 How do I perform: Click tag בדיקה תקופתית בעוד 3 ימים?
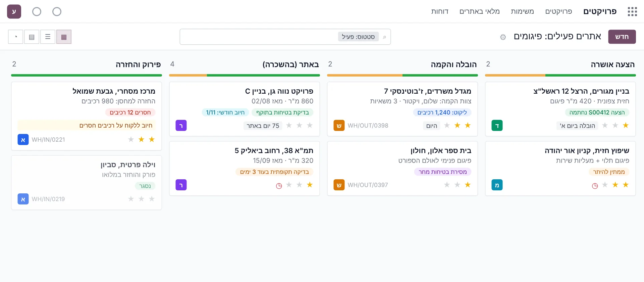coord(274,172)
